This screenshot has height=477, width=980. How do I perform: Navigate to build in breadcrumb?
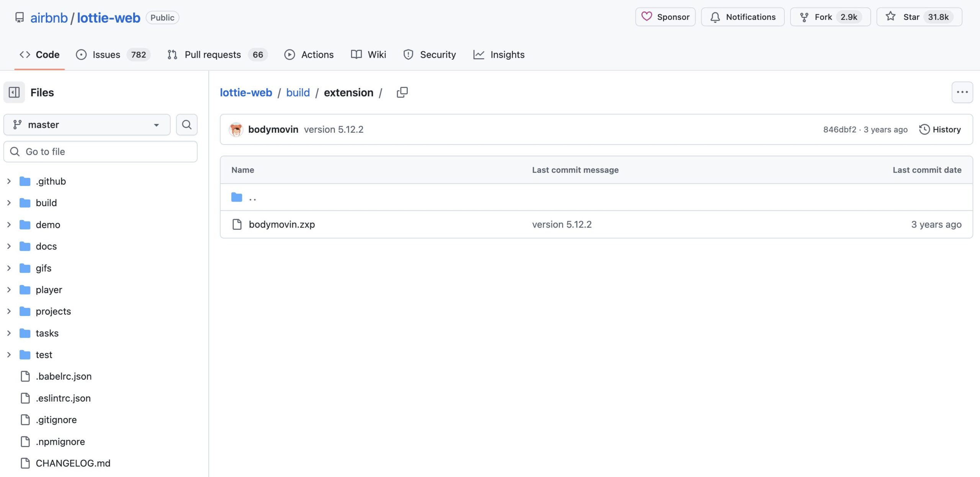[298, 93]
